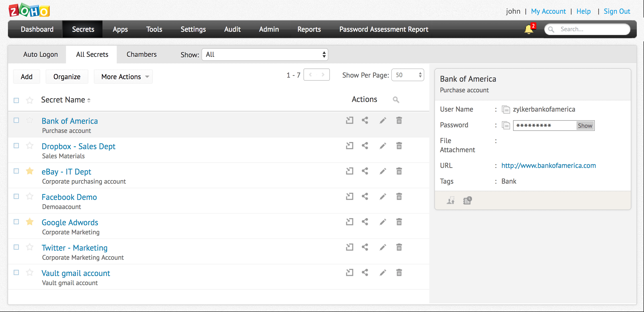Image resolution: width=644 pixels, height=312 pixels.
Task: Delete the Facebook Demo secret
Action: pos(399,197)
